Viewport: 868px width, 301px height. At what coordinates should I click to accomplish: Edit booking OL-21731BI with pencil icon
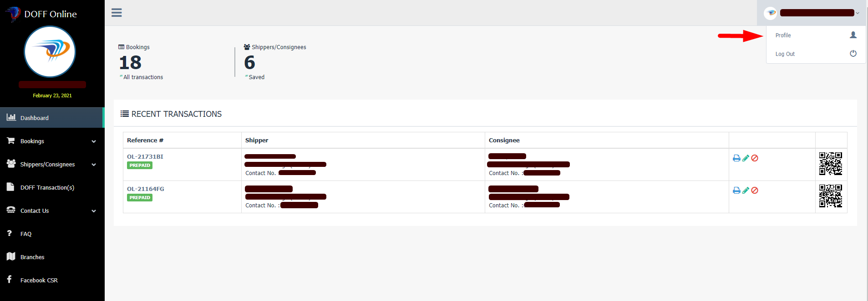coord(746,158)
